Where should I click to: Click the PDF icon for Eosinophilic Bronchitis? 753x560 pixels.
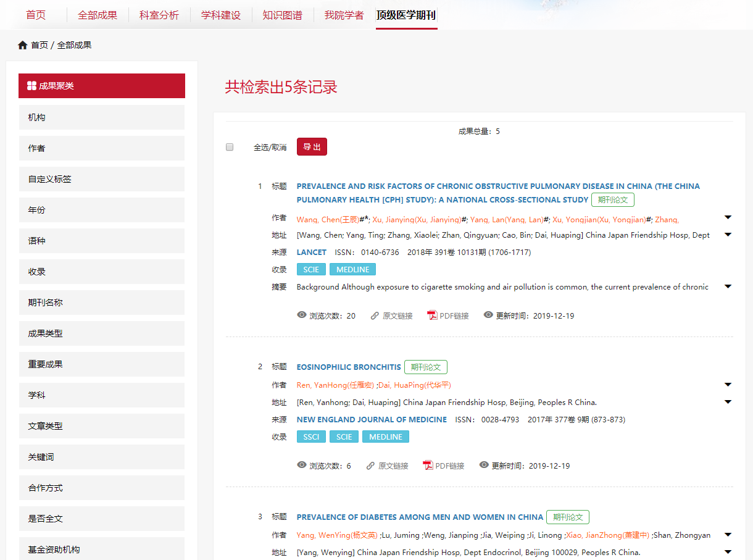coord(428,466)
